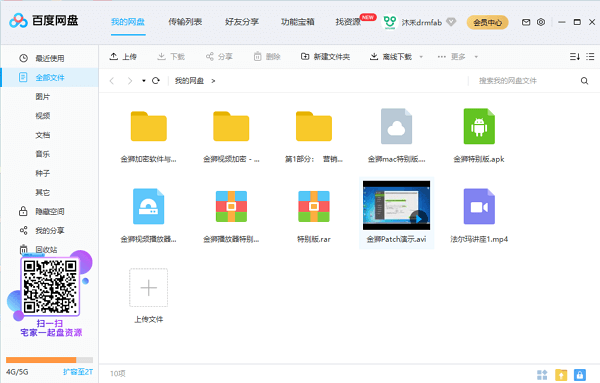
Task: Click 新建文件夹 new folder button
Action: point(325,57)
